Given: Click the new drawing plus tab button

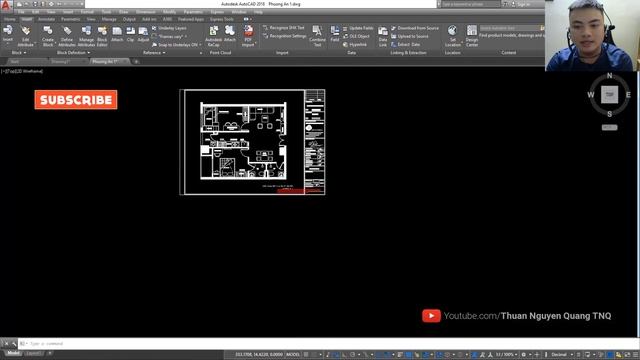Looking at the screenshot, I should click(x=136, y=62).
